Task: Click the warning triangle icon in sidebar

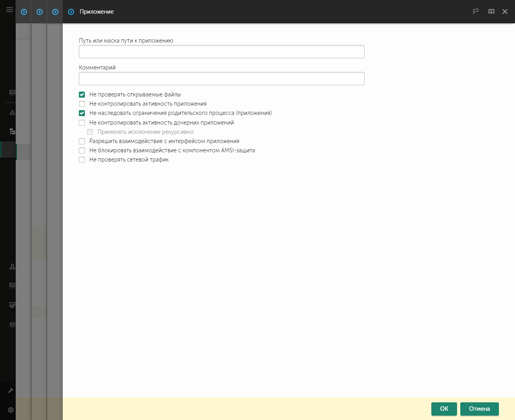Action: pyautogui.click(x=12, y=113)
